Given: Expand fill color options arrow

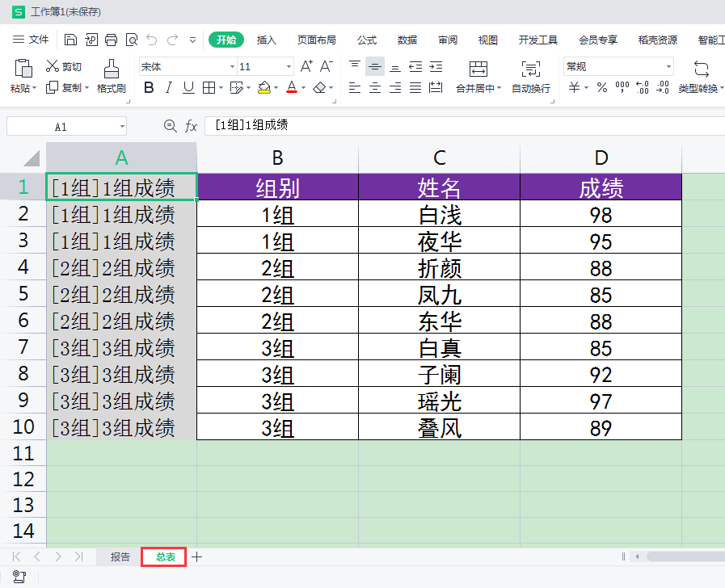Looking at the screenshot, I should click(x=276, y=88).
